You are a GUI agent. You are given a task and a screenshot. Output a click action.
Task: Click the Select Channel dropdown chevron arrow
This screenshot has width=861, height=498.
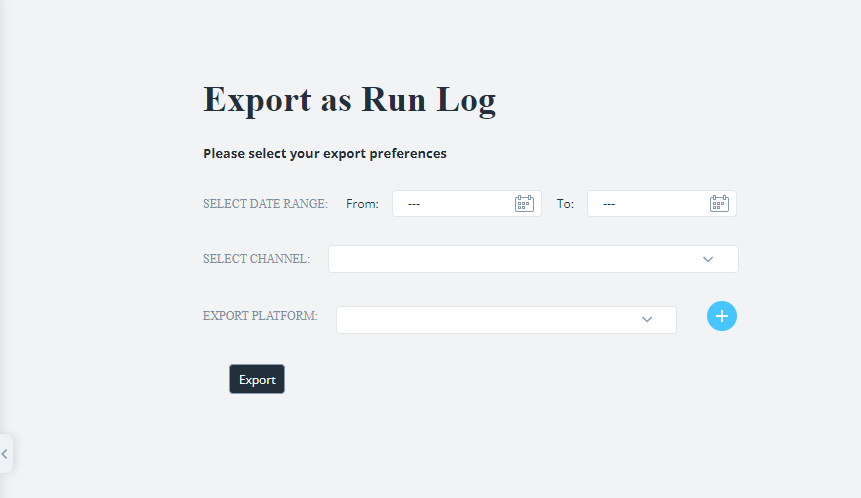click(708, 259)
